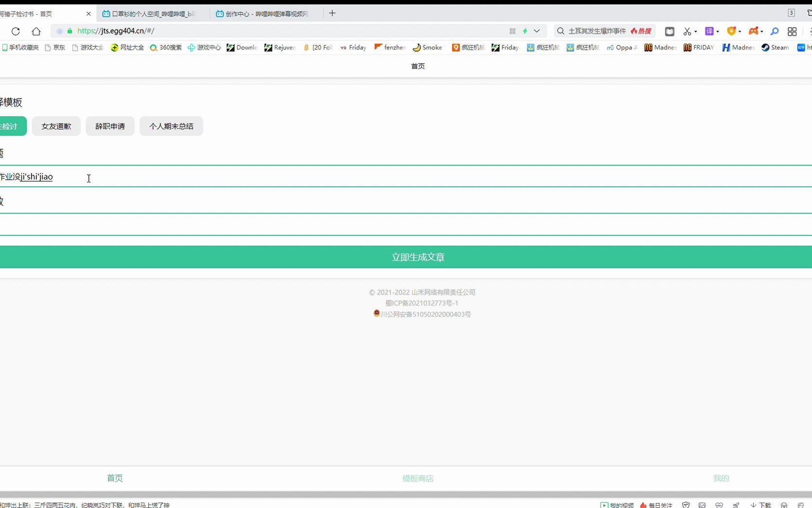Go to the browser home page icon
Viewport: 812px width, 508px height.
tap(36, 31)
